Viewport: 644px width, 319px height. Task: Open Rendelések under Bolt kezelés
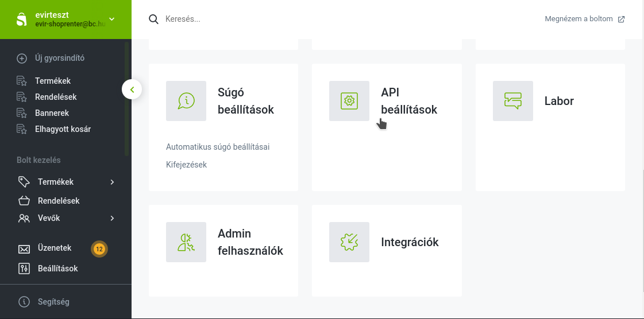click(x=59, y=201)
